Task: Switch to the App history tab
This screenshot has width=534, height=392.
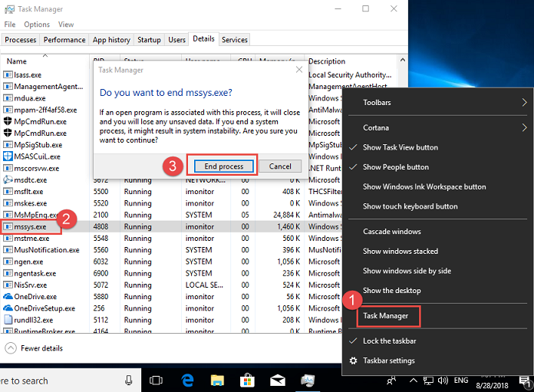Action: 111,40
